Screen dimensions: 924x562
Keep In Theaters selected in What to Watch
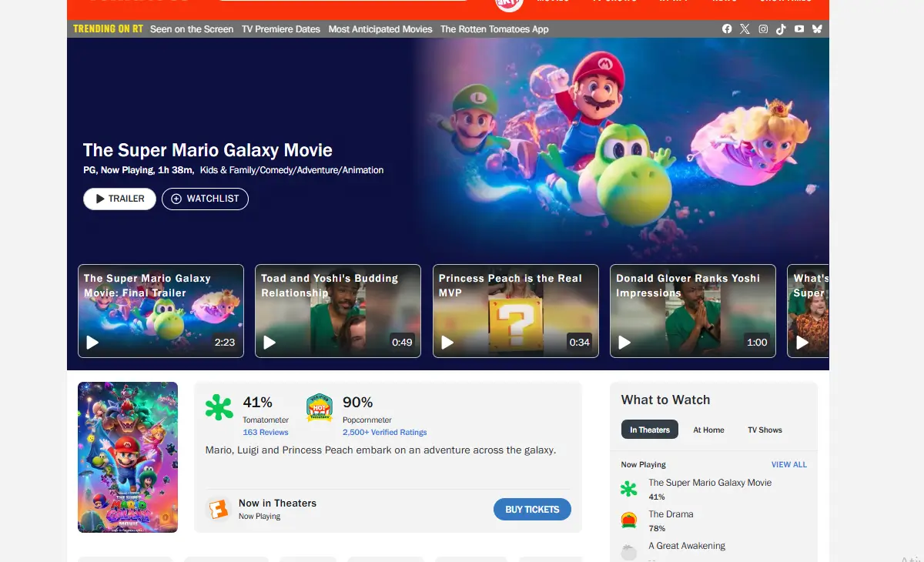pos(649,430)
